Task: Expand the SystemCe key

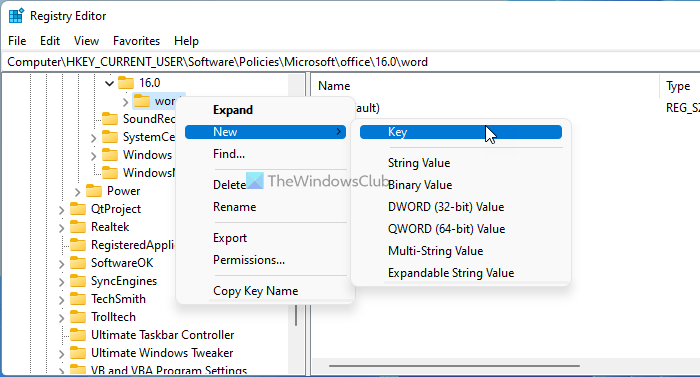Action: [x=93, y=138]
